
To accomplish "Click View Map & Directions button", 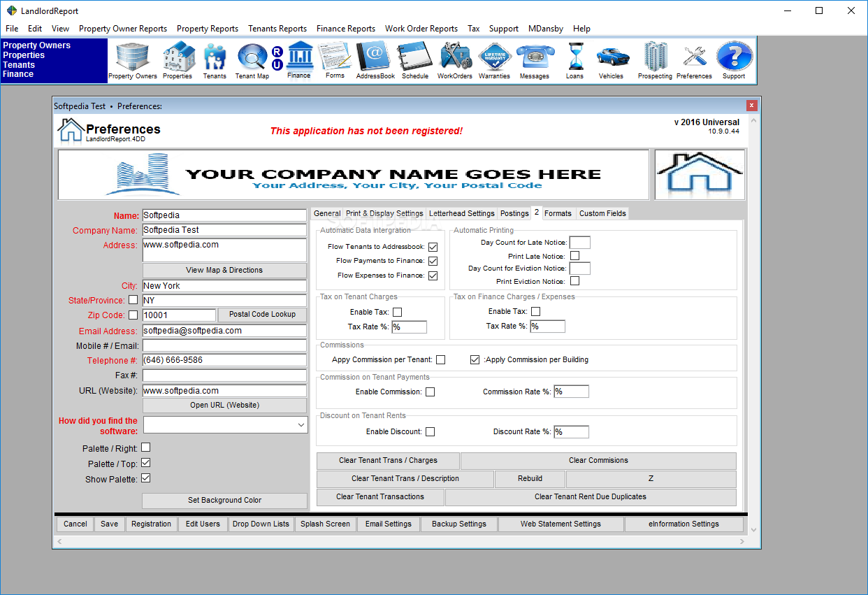I will [224, 271].
